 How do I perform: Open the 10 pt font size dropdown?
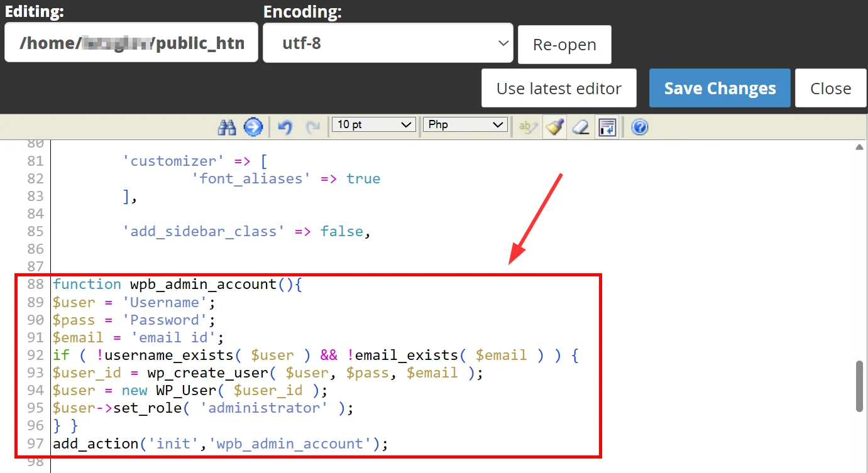[x=373, y=125]
